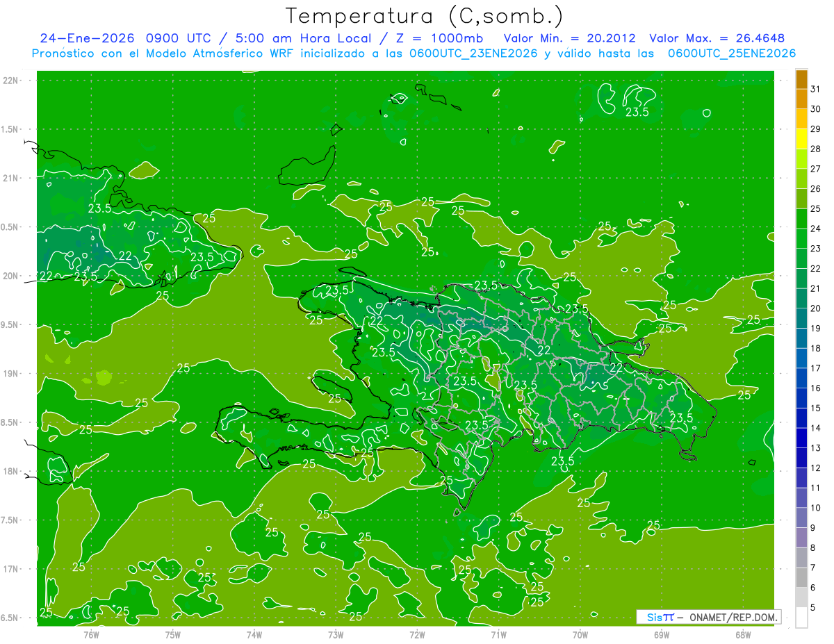Viewport: 834px width, 644px height.
Task: Click the "20N" latitude axis label
Action: click(x=10, y=276)
